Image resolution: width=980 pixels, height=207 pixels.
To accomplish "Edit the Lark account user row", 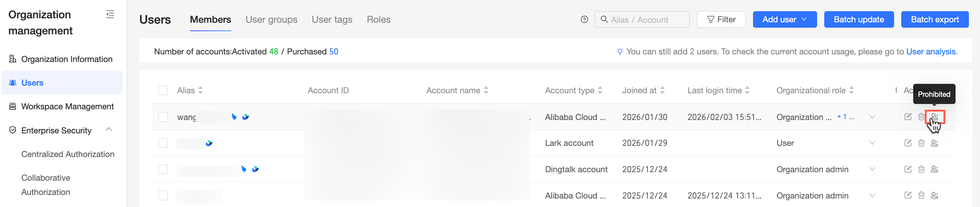I will click(x=908, y=143).
